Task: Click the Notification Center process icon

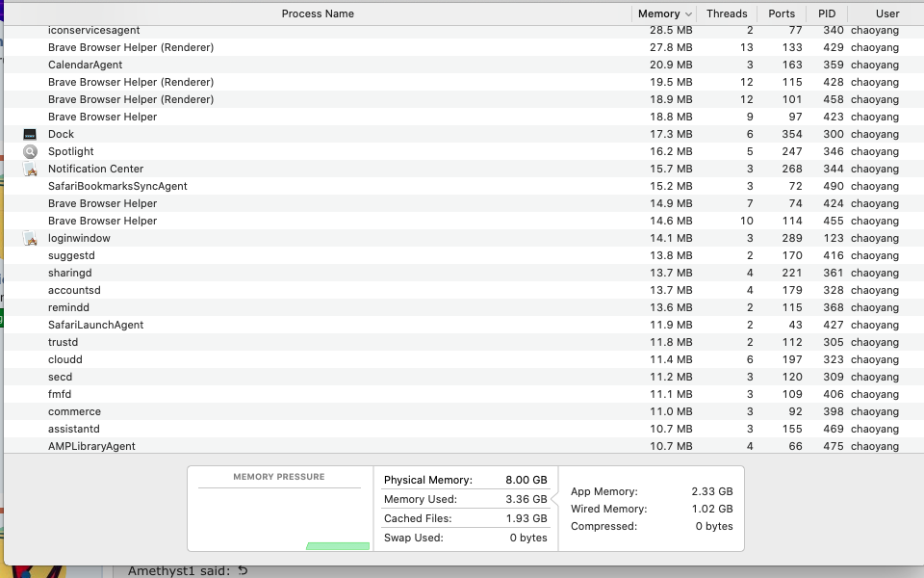Action: coord(30,170)
